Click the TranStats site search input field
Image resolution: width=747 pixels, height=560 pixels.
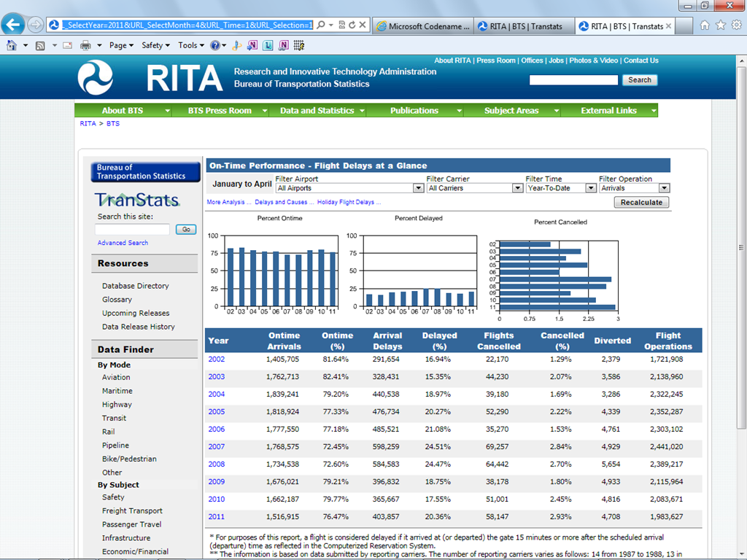coord(132,229)
